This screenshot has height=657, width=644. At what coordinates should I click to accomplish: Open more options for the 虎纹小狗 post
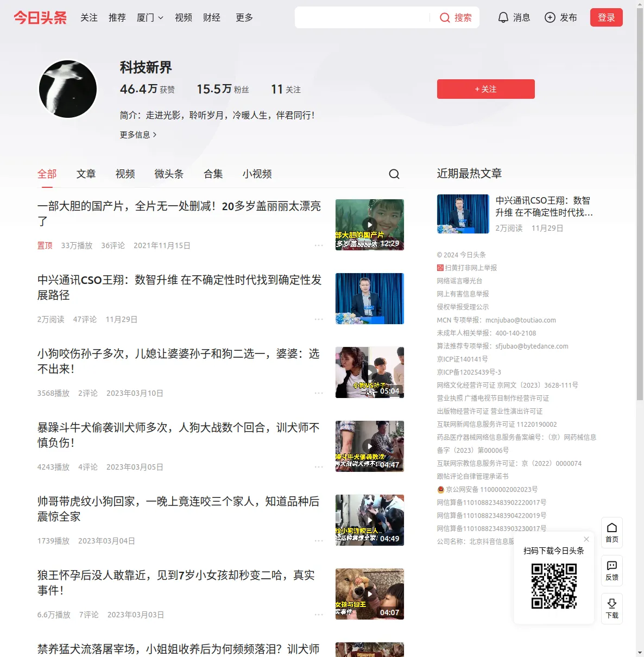pyautogui.click(x=319, y=541)
